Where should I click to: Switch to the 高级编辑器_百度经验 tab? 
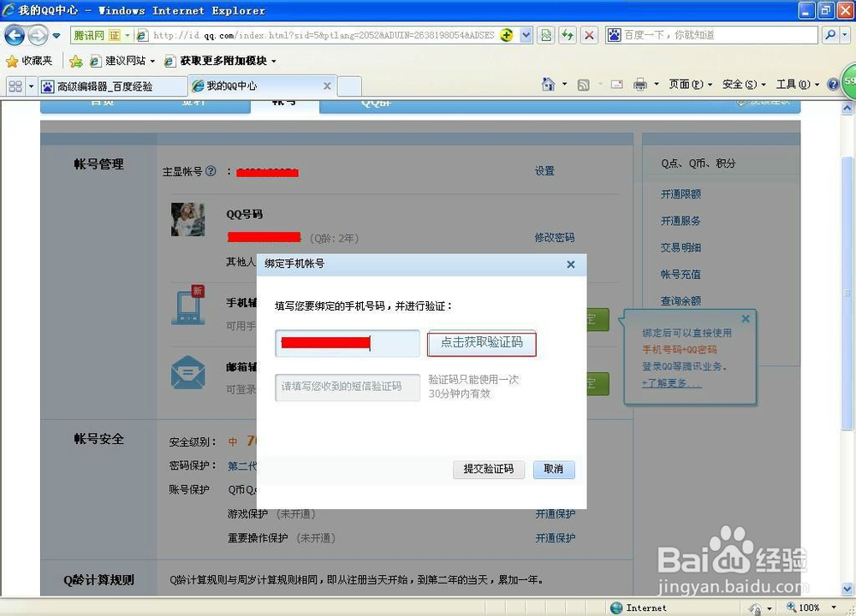click(x=113, y=86)
